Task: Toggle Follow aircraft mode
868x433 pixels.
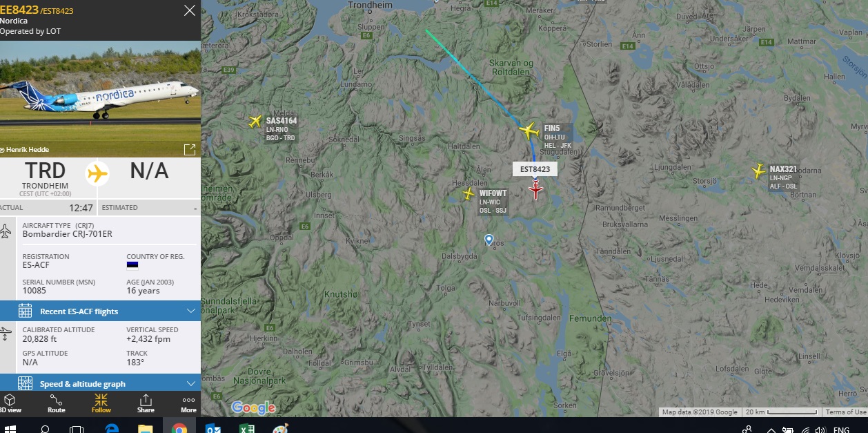Action: point(101,403)
